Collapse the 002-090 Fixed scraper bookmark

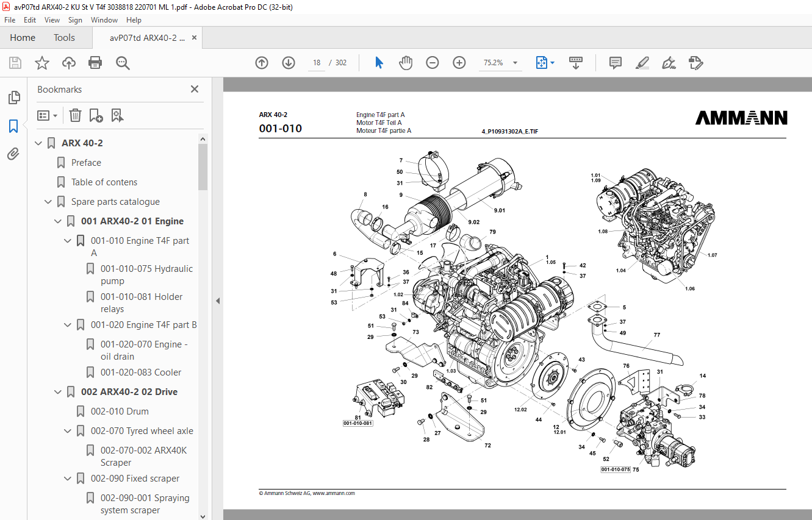click(x=68, y=479)
